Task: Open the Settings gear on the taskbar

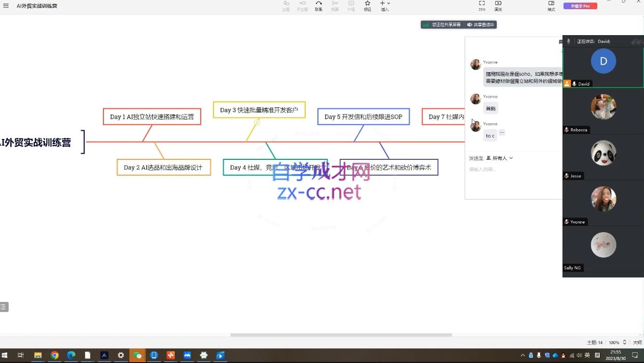Action: click(121, 355)
